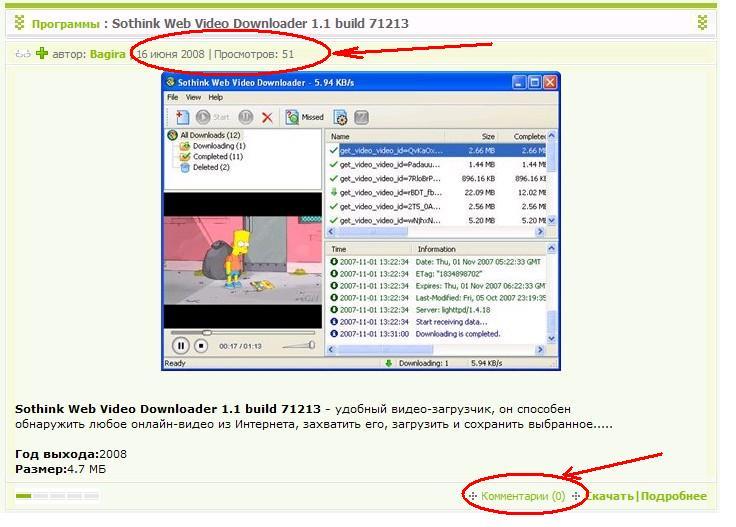This screenshot has width=736, height=527.
Task: Open the Подробнее details link
Action: [x=674, y=496]
